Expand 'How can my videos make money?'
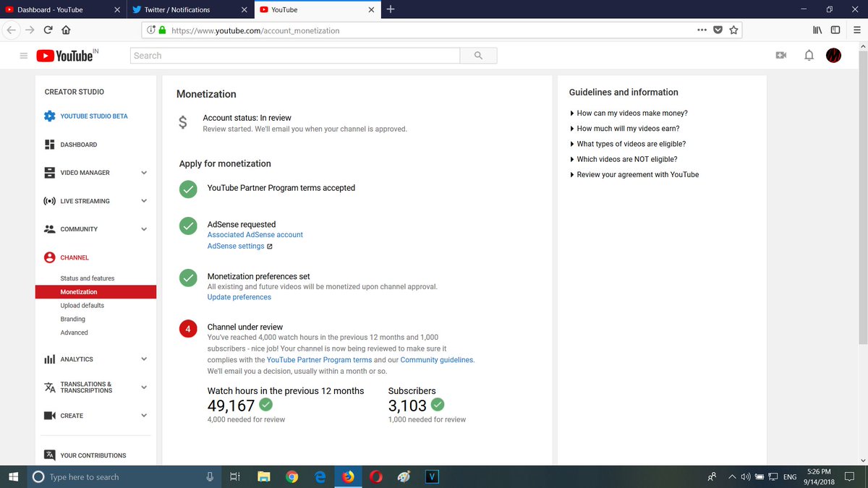The image size is (868, 488). (x=629, y=114)
